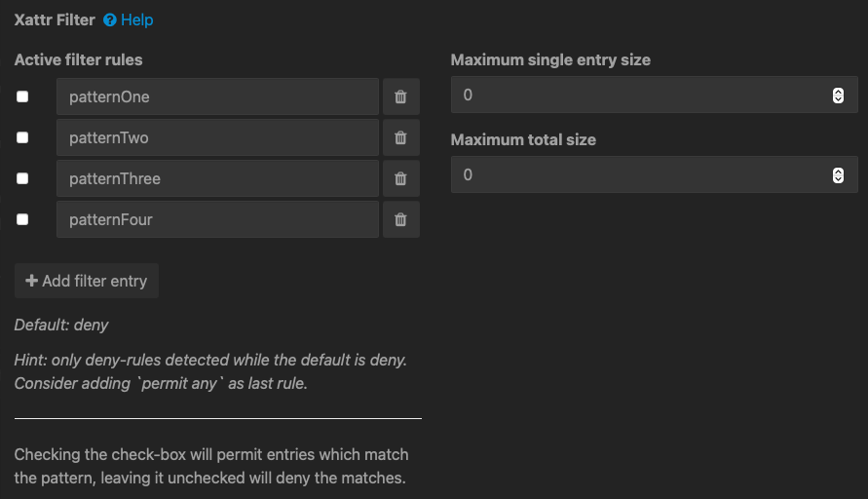
Task: Increment Maximum total size stepper up arrow
Action: [x=838, y=172]
